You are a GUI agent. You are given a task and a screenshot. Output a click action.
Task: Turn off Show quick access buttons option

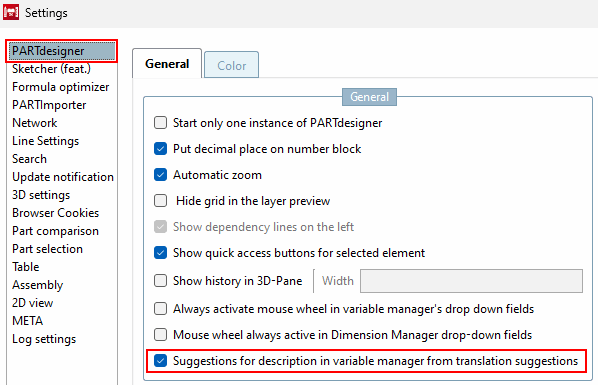[x=161, y=253]
